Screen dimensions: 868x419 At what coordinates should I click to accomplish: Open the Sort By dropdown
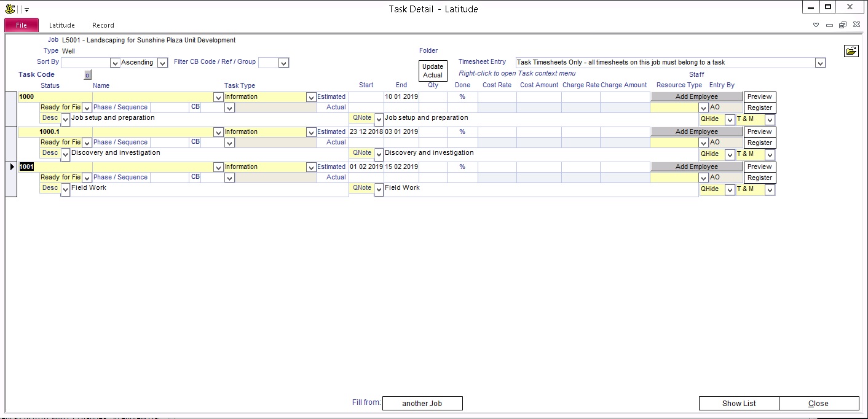[x=114, y=63]
